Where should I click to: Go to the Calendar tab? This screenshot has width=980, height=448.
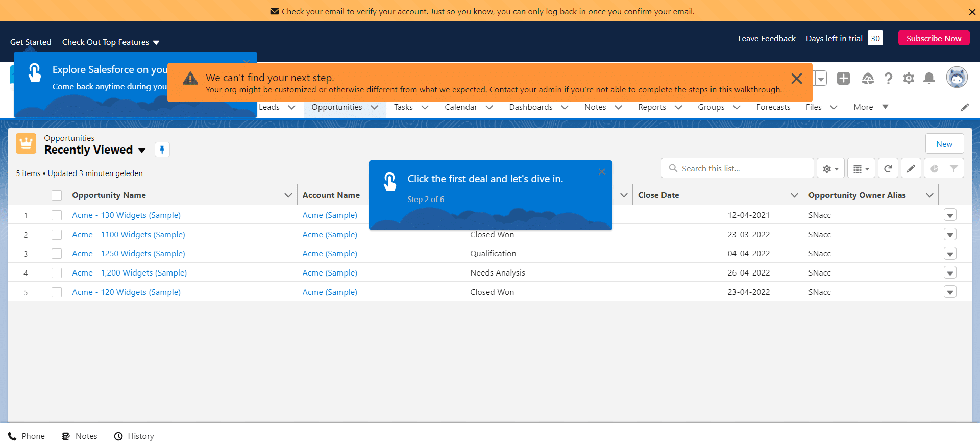[461, 107]
